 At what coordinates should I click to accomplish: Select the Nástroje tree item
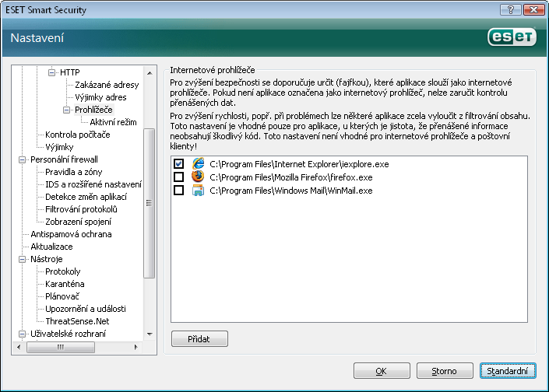[46, 259]
